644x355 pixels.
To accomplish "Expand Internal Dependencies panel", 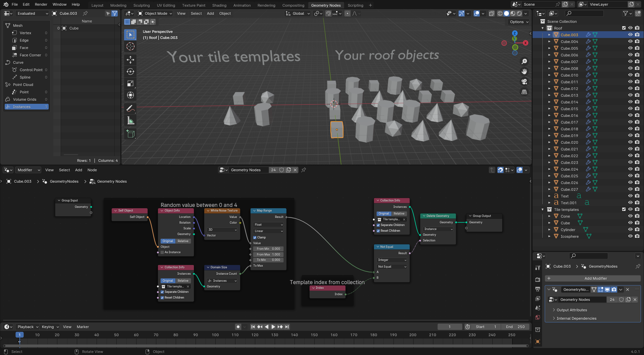I will [x=576, y=318].
